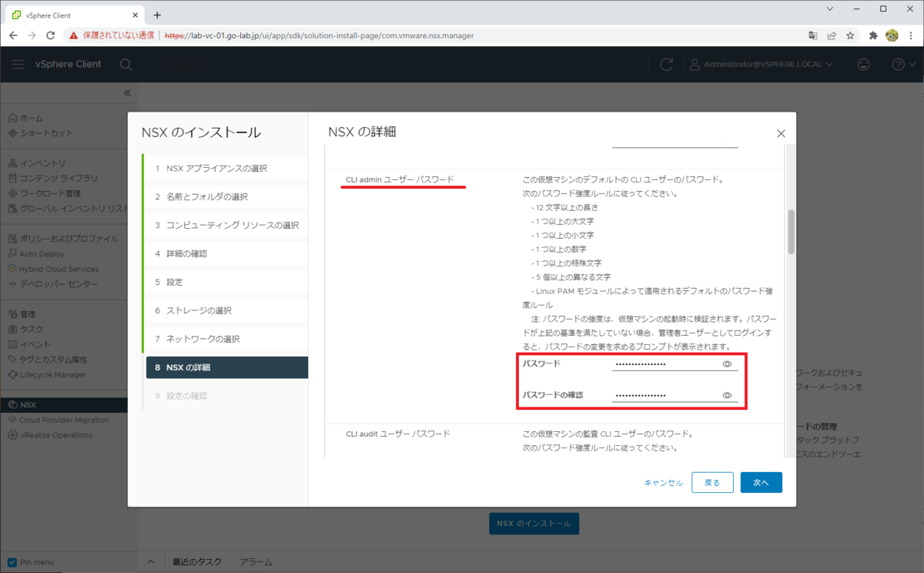Reload the page in the browser
Screen dimensions: 924x573
[x=51, y=35]
